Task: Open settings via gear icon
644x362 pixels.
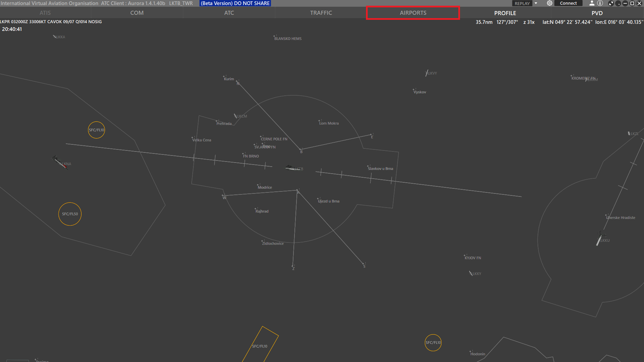Action: 549,3
